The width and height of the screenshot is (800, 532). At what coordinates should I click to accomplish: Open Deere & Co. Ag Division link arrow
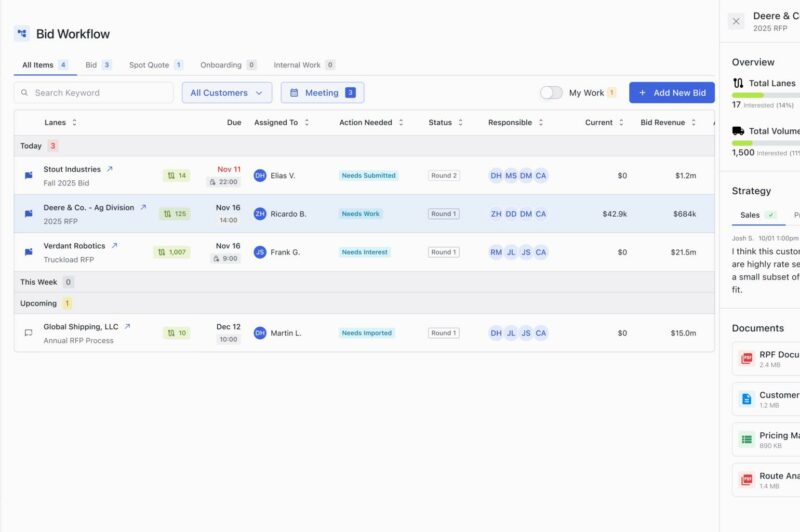click(143, 207)
